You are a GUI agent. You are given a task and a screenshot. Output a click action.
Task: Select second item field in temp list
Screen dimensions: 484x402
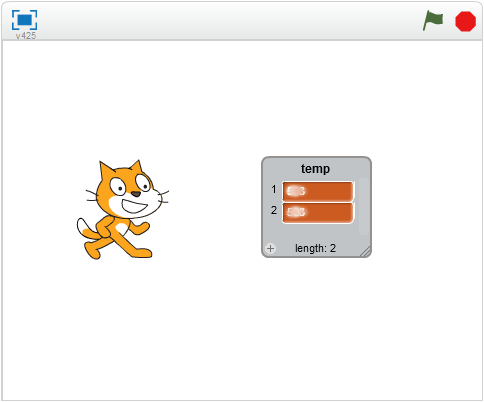tap(318, 212)
